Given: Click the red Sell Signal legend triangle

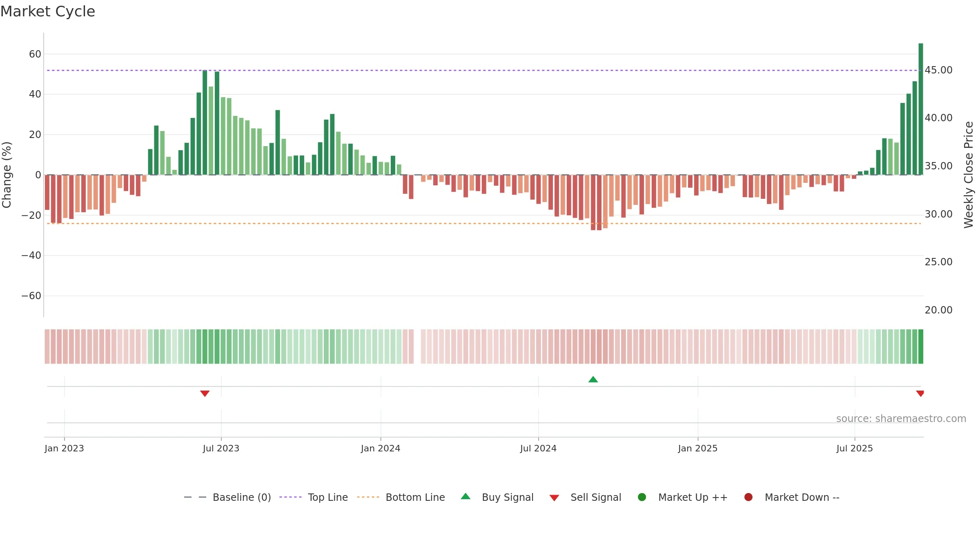Looking at the screenshot, I should click(x=554, y=498).
